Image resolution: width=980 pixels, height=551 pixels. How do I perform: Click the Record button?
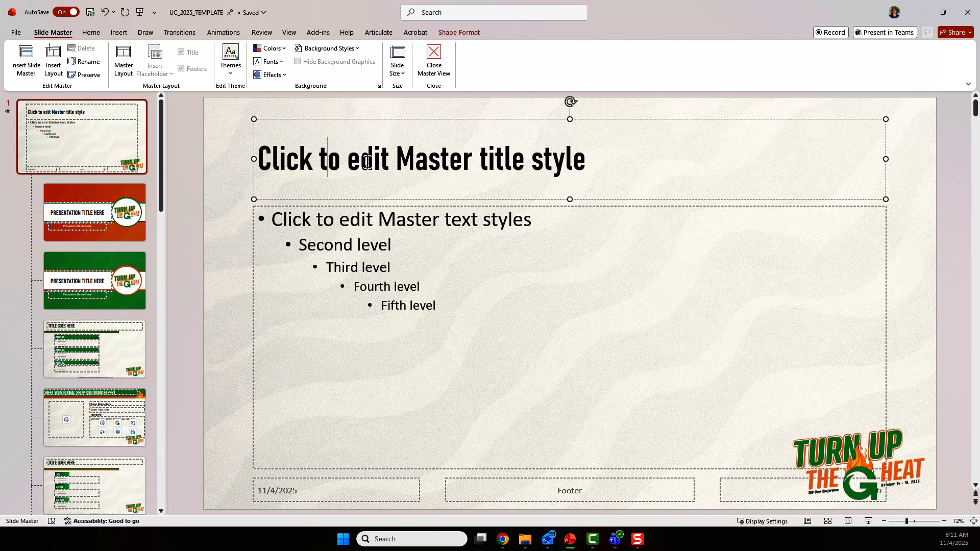[x=831, y=32]
